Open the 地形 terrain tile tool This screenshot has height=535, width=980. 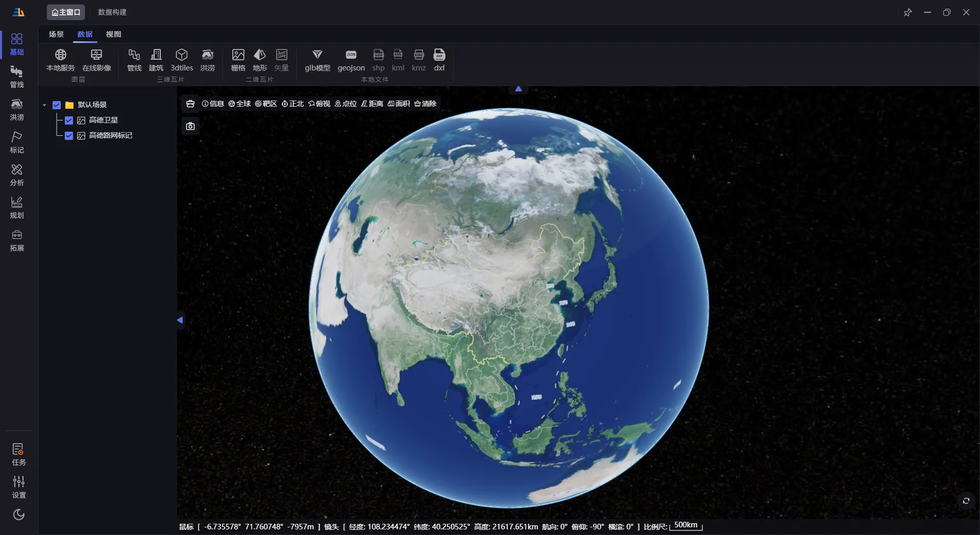pos(260,55)
